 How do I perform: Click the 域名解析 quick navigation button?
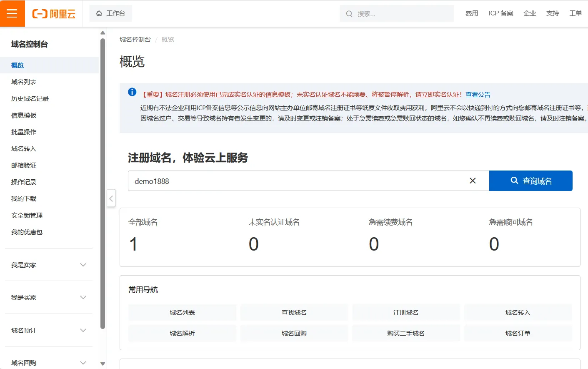coord(182,333)
